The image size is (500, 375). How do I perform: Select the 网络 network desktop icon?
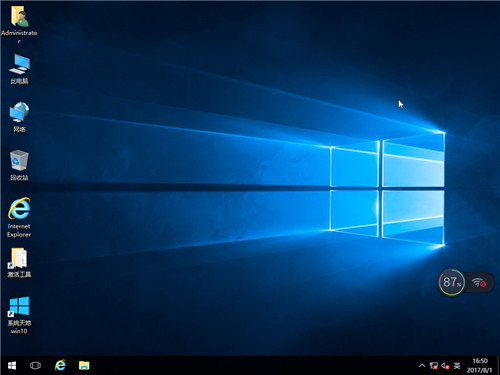pyautogui.click(x=19, y=117)
